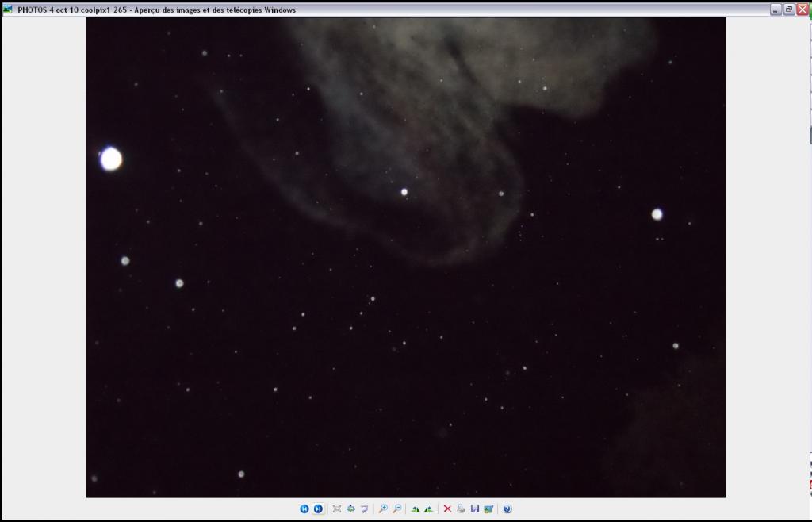Switch to Actual Size view
Viewport: 812px width, 522px height.
350,509
